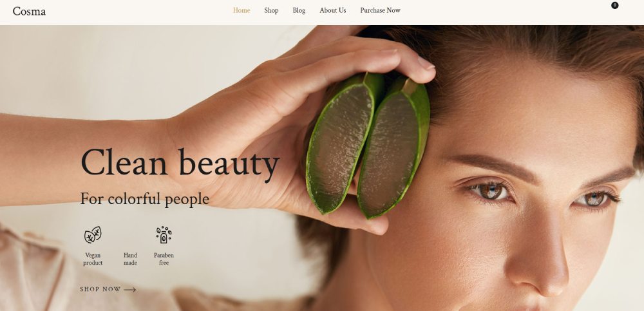Follow the SHOP NOW link
Viewport: 644px width, 311px height.
coord(108,289)
